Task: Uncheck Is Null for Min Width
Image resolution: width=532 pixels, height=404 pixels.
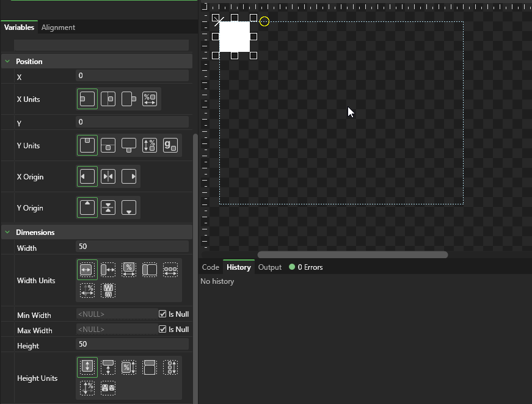Action: tap(162, 314)
